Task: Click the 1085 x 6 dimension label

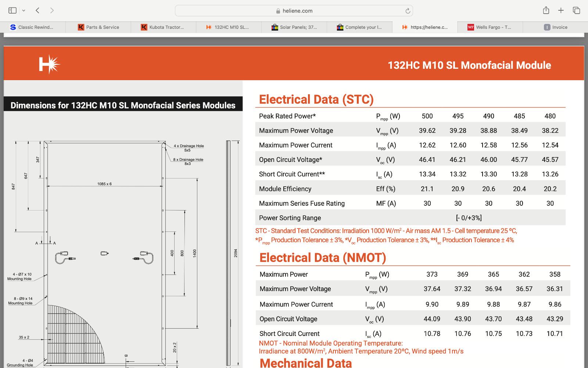Action: (104, 184)
